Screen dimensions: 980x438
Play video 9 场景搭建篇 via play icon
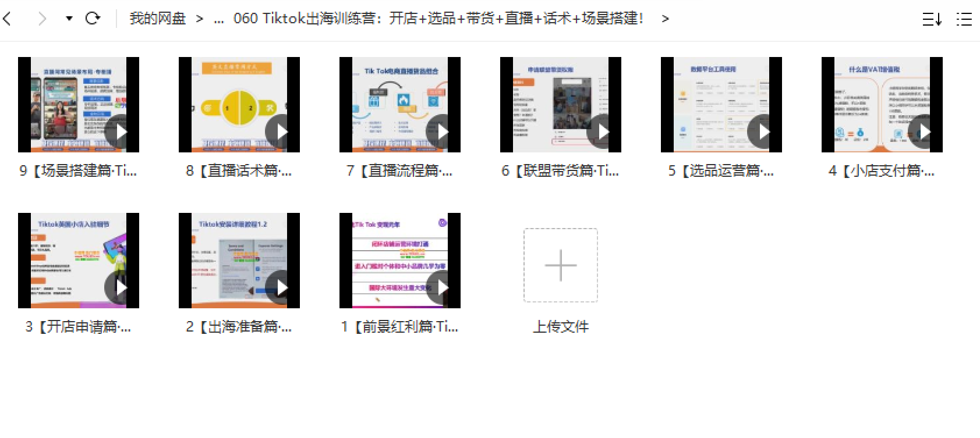click(120, 132)
